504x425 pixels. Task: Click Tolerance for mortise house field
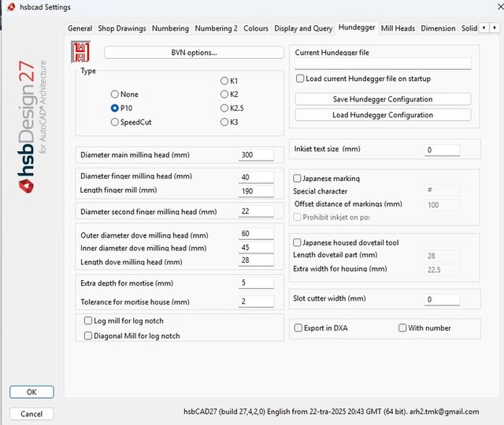[256, 301]
